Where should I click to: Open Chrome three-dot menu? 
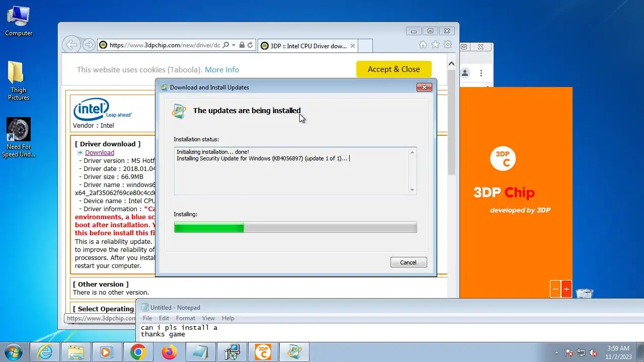pyautogui.click(x=481, y=73)
